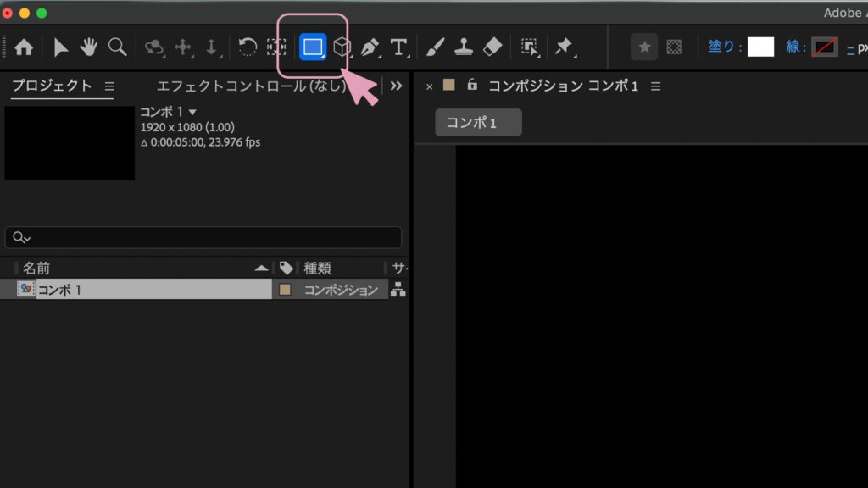Select the Puppet Pin tool

[x=564, y=47]
